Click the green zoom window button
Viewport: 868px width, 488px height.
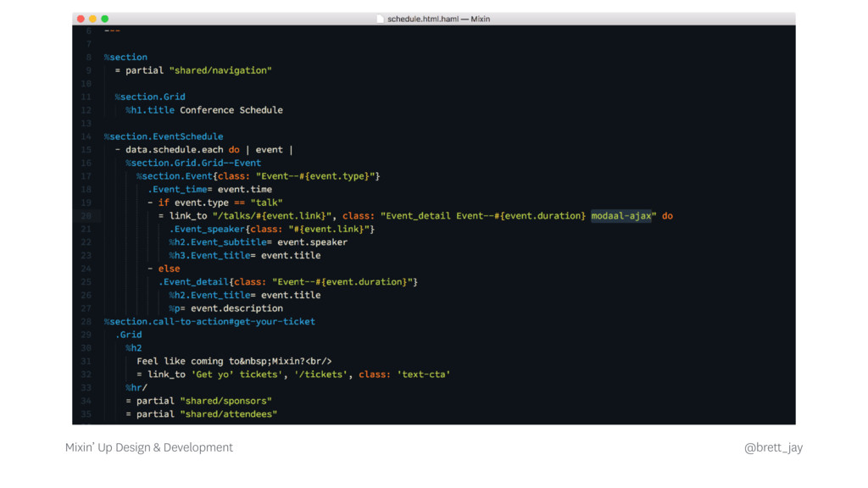click(x=104, y=19)
